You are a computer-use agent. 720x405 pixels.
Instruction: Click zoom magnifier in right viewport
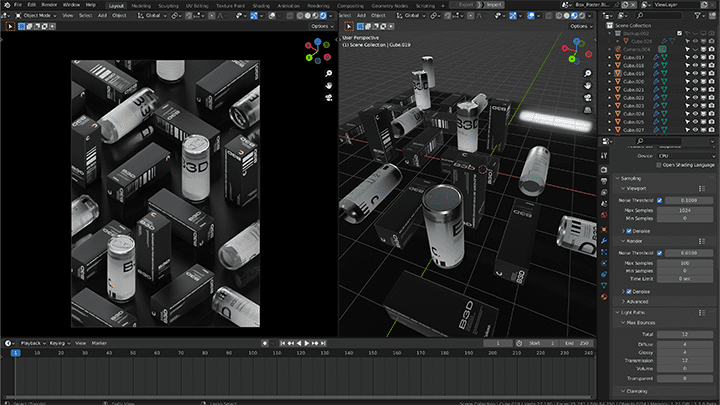587,73
